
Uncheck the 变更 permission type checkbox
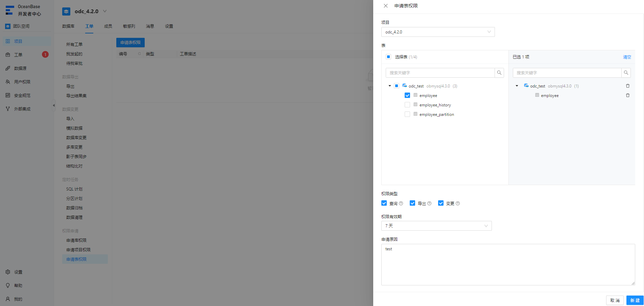pyautogui.click(x=441, y=203)
